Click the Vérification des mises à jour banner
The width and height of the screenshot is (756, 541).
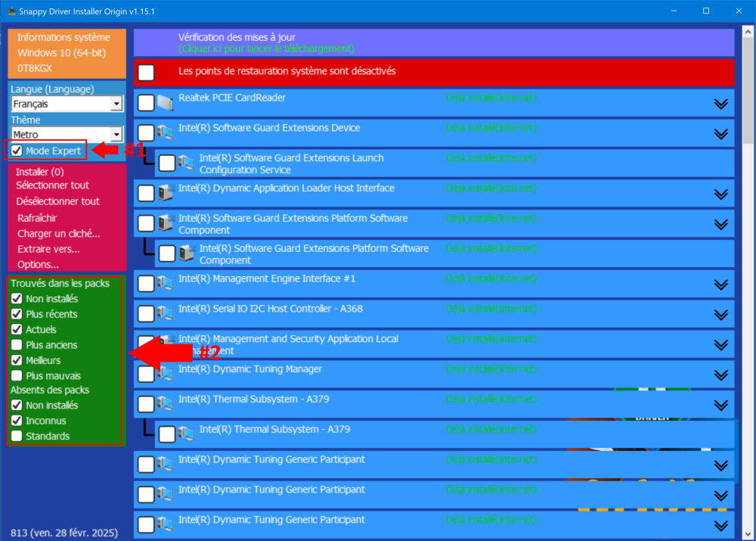pyautogui.click(x=433, y=42)
